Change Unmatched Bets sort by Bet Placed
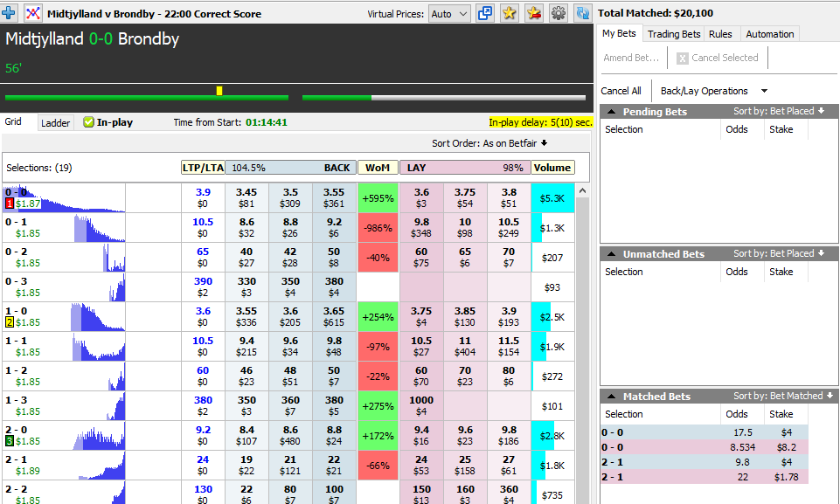The width and height of the screenshot is (840, 504). pyautogui.click(x=779, y=253)
